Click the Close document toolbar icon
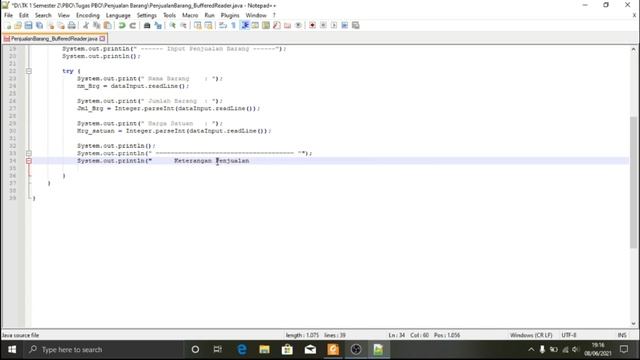The image size is (640, 360). click(50, 25)
